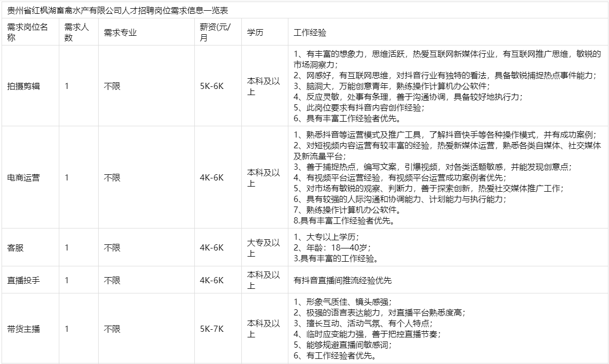Screen dimensions: 609x364
Task: Click the 有抖音直播间推流经验优先 text
Action: point(343,280)
